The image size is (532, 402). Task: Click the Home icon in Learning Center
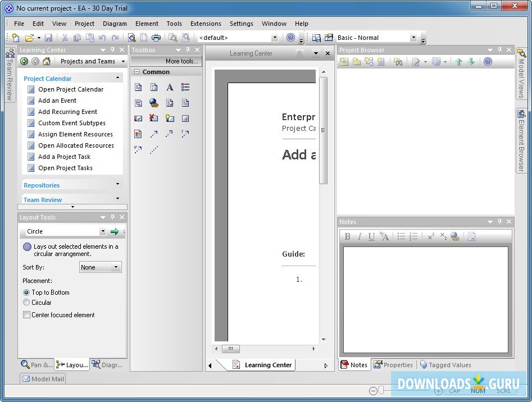tap(47, 61)
